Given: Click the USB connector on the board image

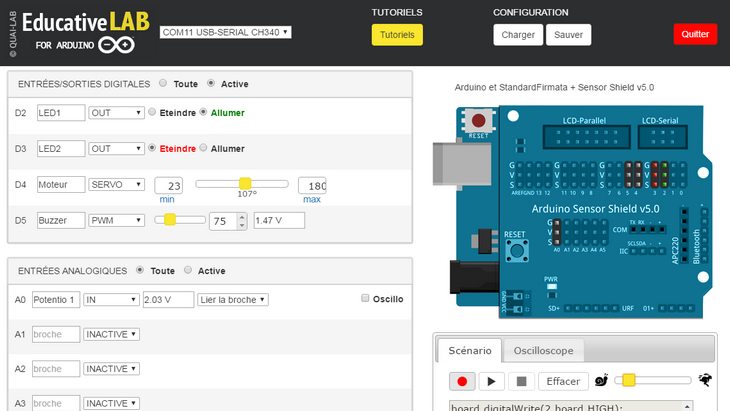Looking at the screenshot, I should (462, 164).
